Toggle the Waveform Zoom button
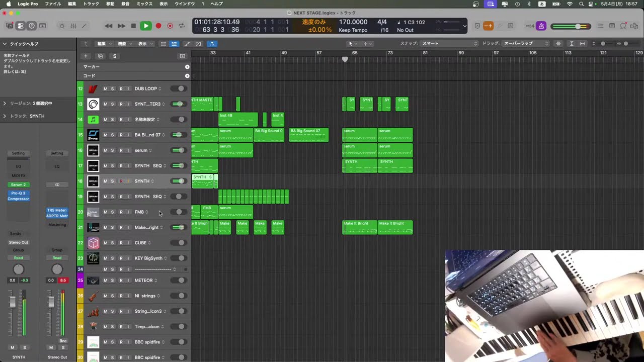 tap(558, 44)
